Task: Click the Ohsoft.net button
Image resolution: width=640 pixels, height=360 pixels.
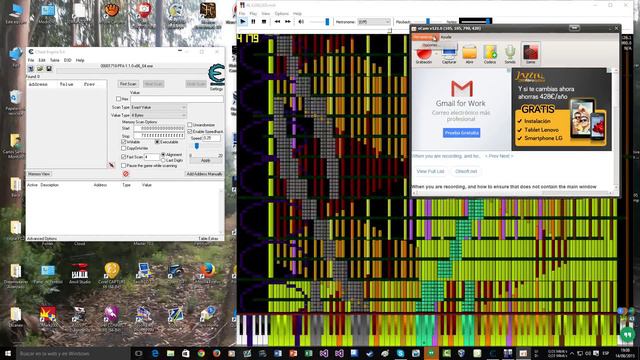Action: [466, 171]
